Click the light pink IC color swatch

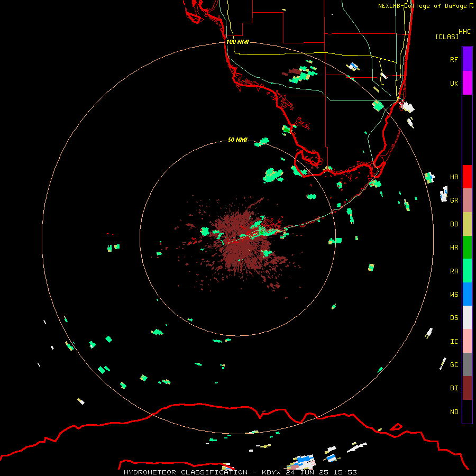[467, 341]
